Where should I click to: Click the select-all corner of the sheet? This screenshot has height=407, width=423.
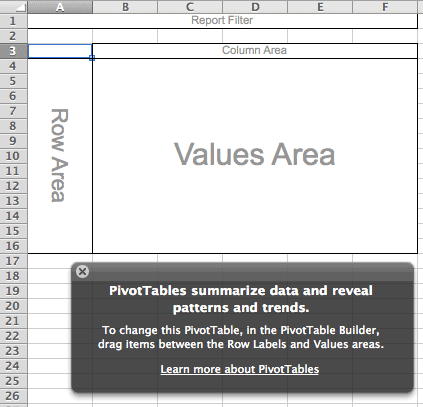point(14,7)
